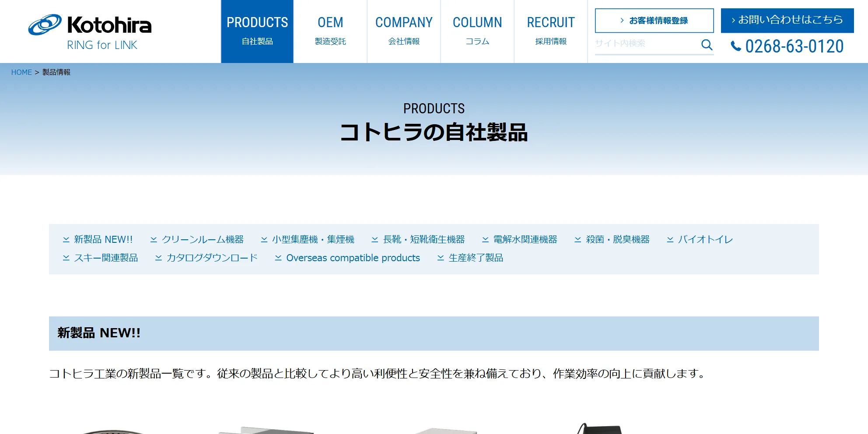The height and width of the screenshot is (434, 868).
Task: Jump to 小型集塵機・集煙機 section
Action: click(x=313, y=240)
